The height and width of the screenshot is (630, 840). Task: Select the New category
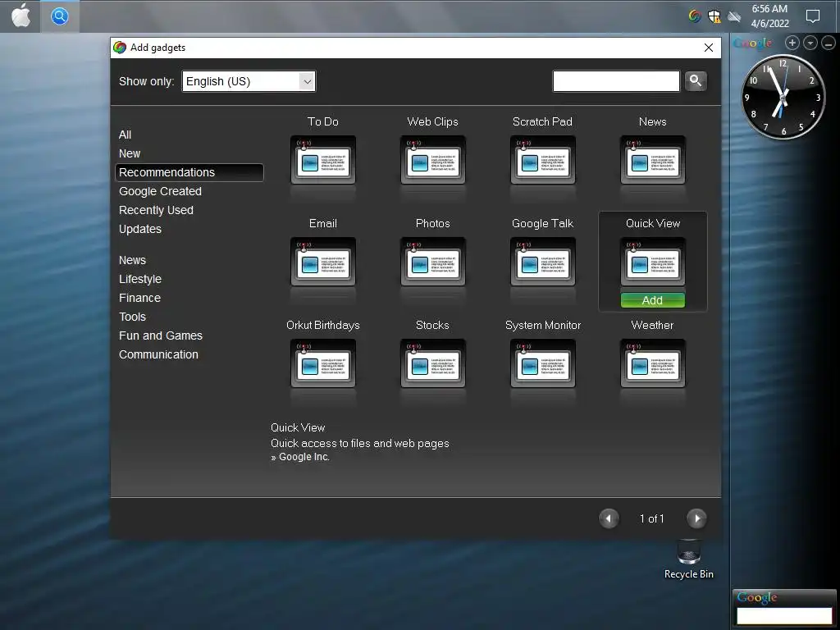coord(130,153)
